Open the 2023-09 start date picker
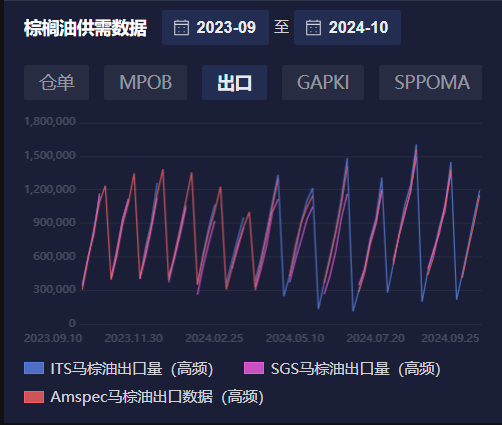The image size is (502, 425). pos(215,27)
